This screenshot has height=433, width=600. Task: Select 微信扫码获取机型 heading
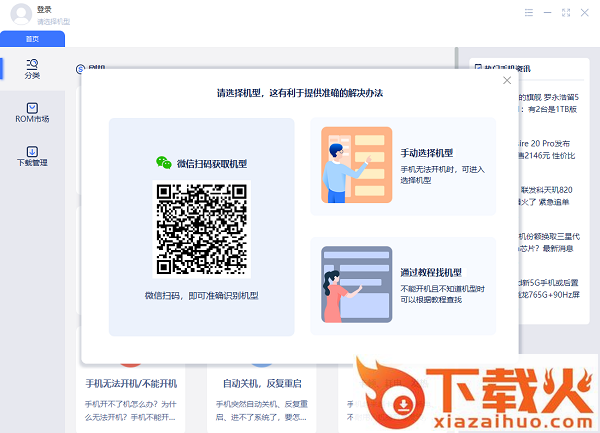(x=212, y=164)
